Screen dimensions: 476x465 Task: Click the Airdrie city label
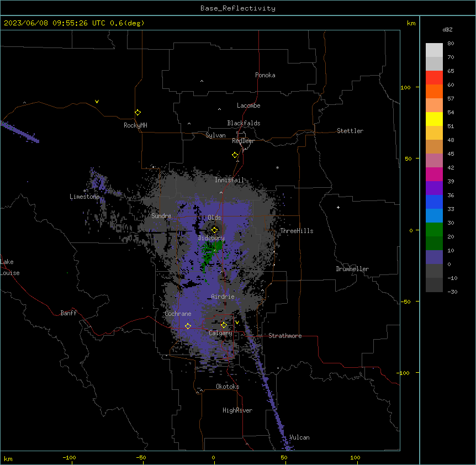223,297
